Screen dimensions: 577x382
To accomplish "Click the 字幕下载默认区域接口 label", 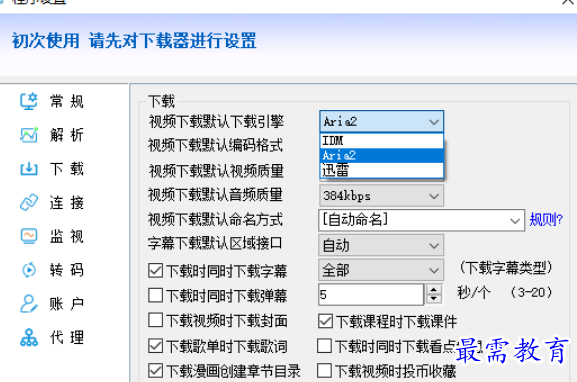I will 215,243.
